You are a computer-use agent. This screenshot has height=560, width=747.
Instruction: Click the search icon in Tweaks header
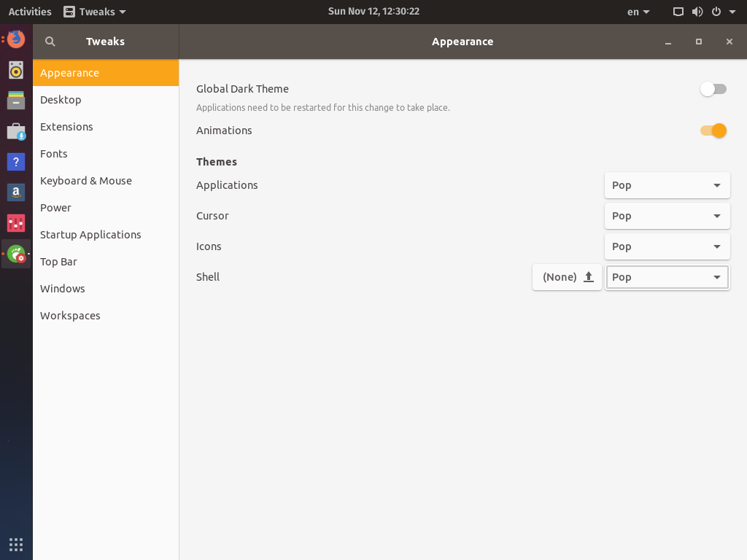pos(50,42)
